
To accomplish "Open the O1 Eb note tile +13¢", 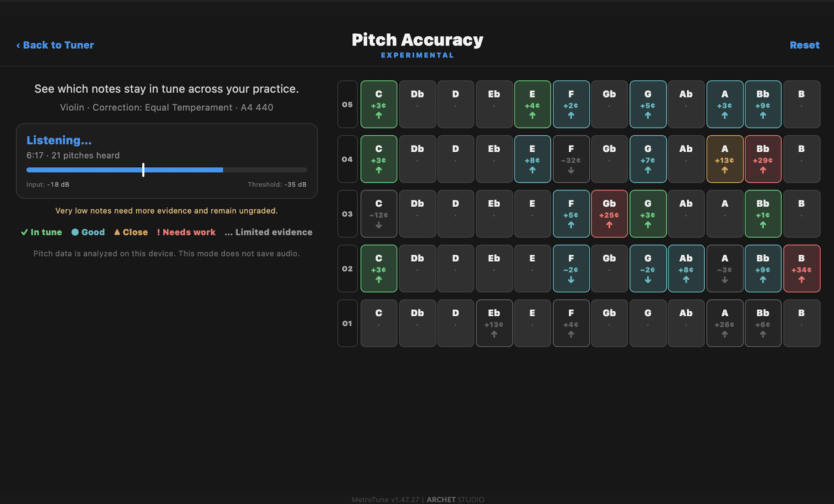I will [494, 323].
